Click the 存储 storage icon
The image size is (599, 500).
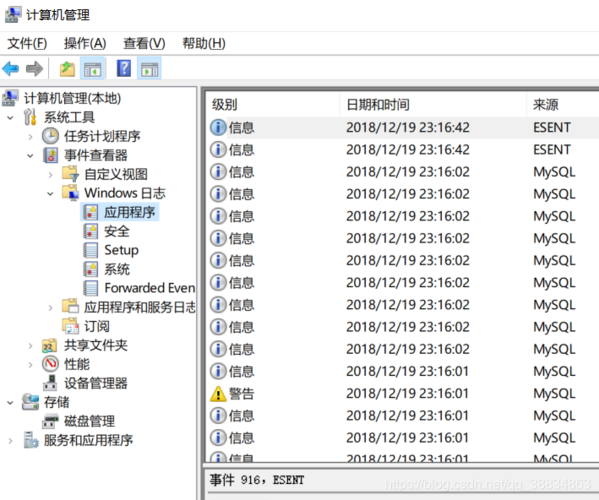[30, 402]
